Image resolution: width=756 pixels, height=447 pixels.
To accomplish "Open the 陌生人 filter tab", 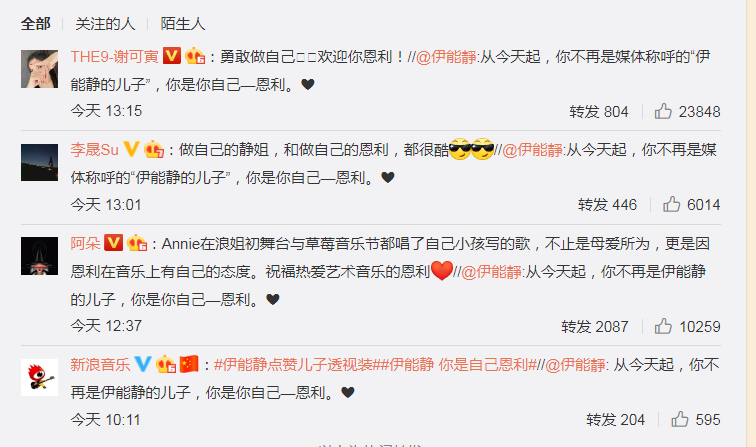I will pos(183,24).
